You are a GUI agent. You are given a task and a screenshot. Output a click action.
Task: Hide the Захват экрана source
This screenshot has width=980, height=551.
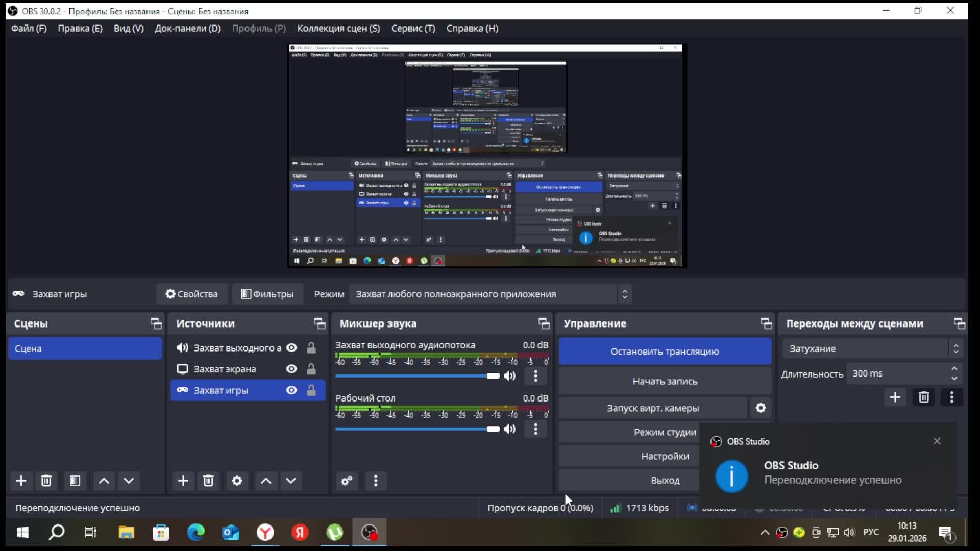tap(291, 369)
